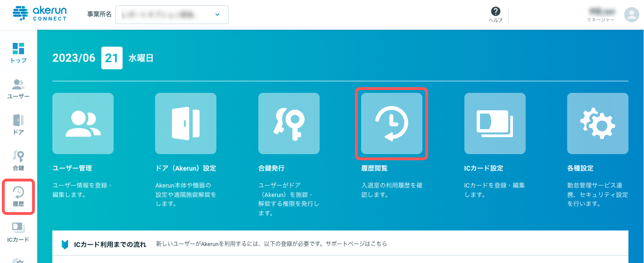Viewport: 644px width, 263px height.
Task: Click the 2023/06 date text
Action: [x=74, y=58]
